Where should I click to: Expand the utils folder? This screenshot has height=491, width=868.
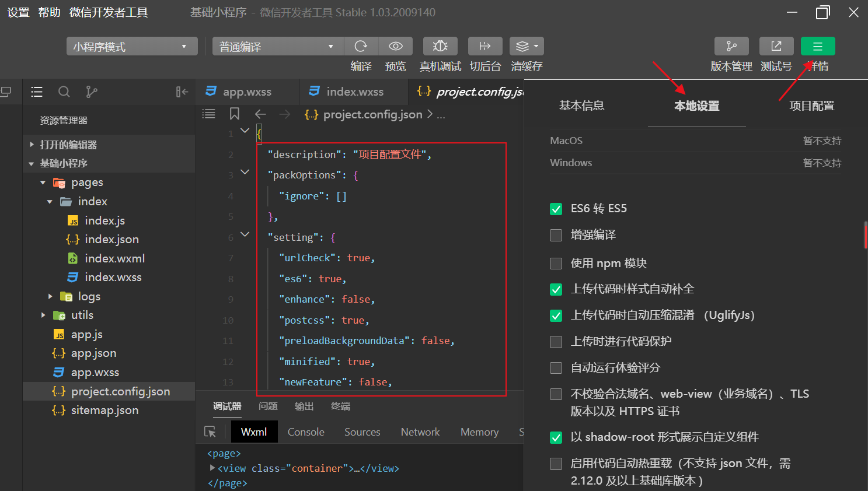point(43,315)
